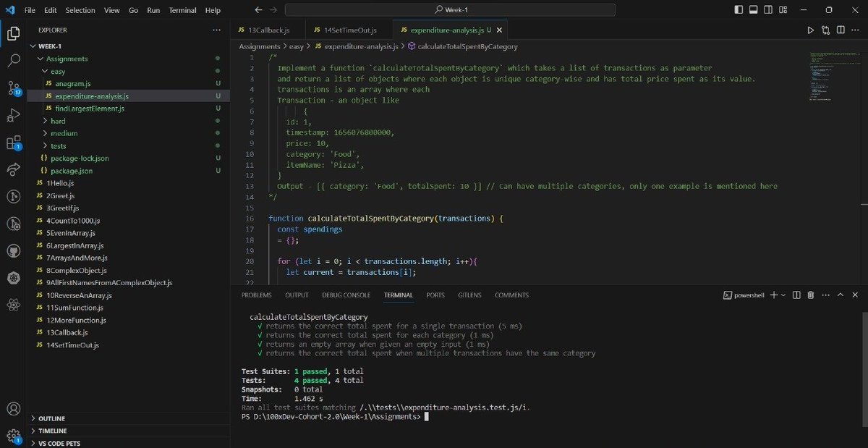Viewport: 868px width, 448px height.
Task: Go back with the navigation arrow
Action: (259, 10)
